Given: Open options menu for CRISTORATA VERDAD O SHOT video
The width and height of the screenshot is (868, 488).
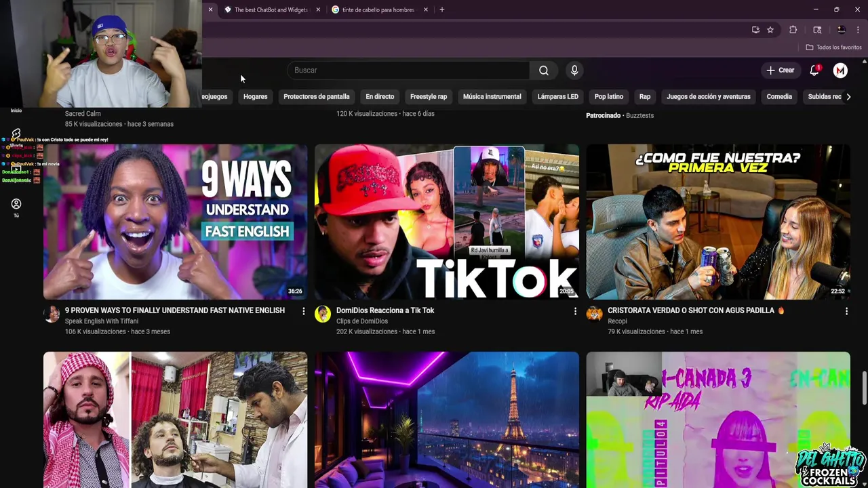Looking at the screenshot, I should [846, 311].
